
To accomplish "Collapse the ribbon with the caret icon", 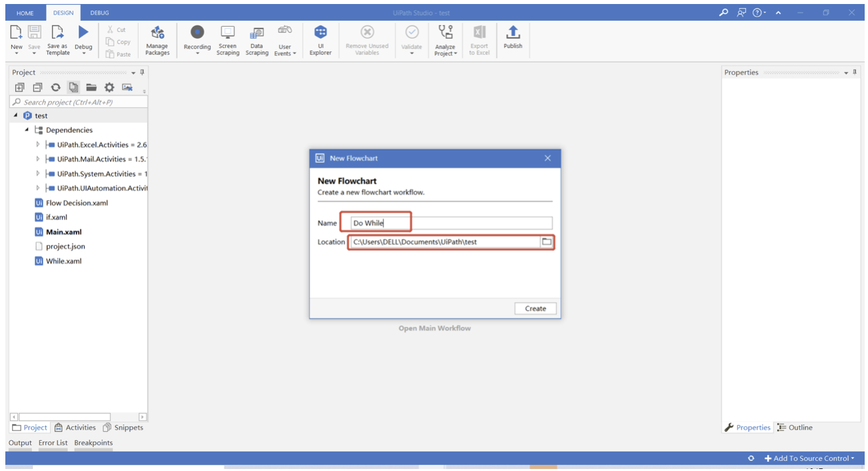I will [778, 13].
